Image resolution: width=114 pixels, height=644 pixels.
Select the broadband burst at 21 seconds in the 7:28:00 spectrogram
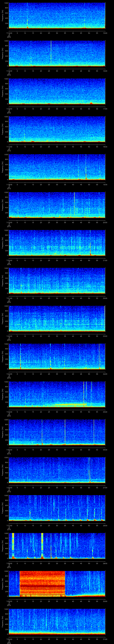click(x=42, y=546)
